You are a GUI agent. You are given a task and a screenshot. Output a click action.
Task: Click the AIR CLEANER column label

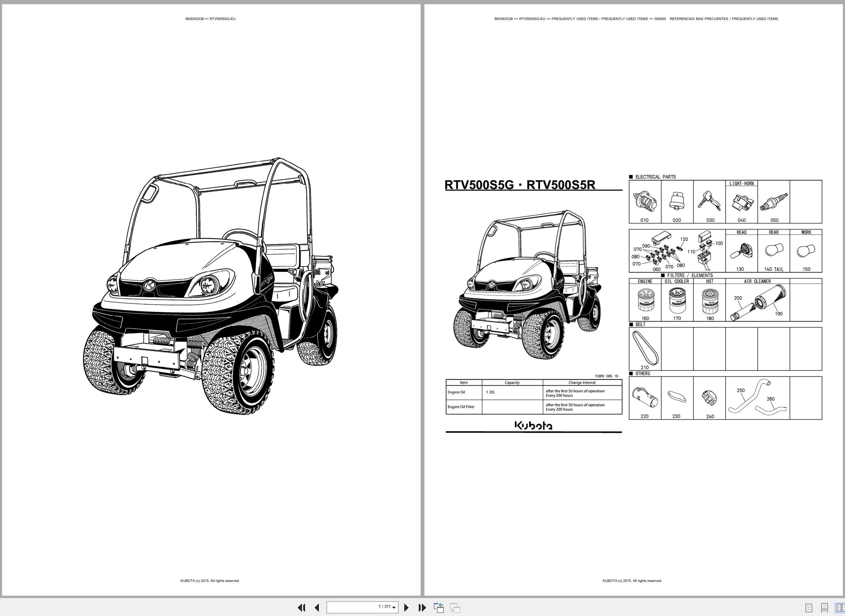point(757,282)
